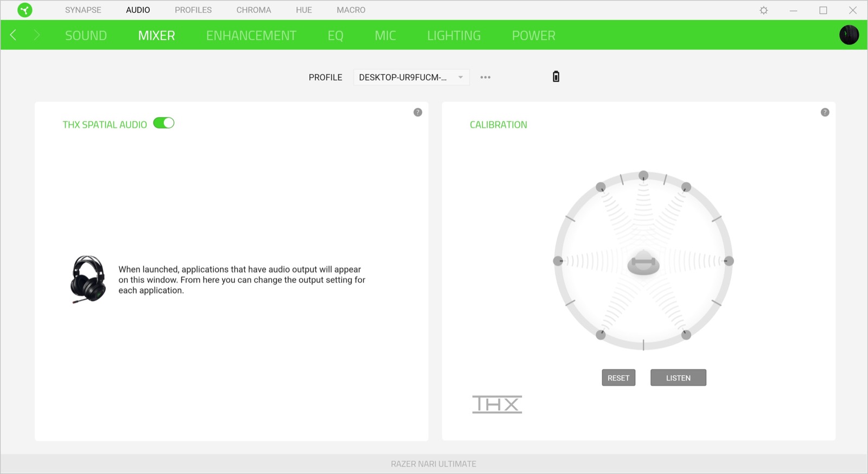Open the Power subtab
868x474 pixels.
tap(533, 35)
